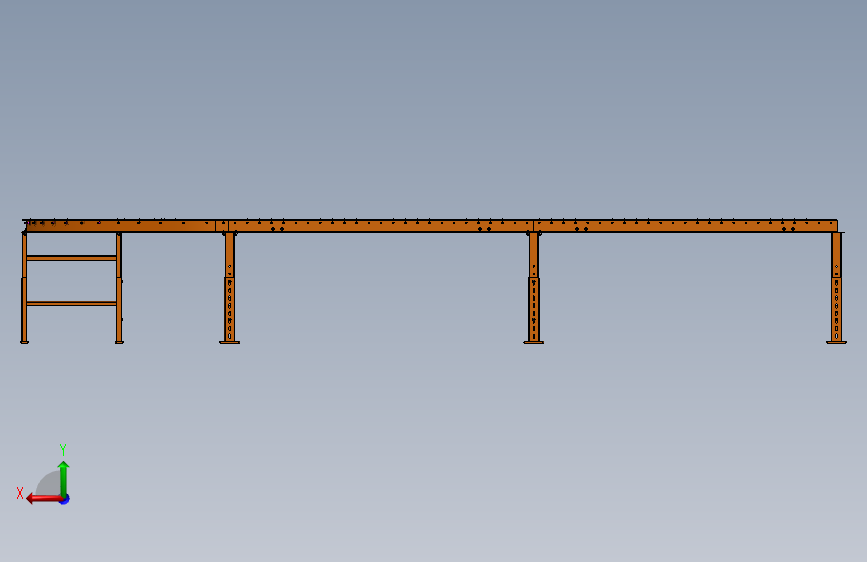Screen dimensions: 867x562
Task: Click the blue Z axis ball of the triad
Action: click(65, 499)
